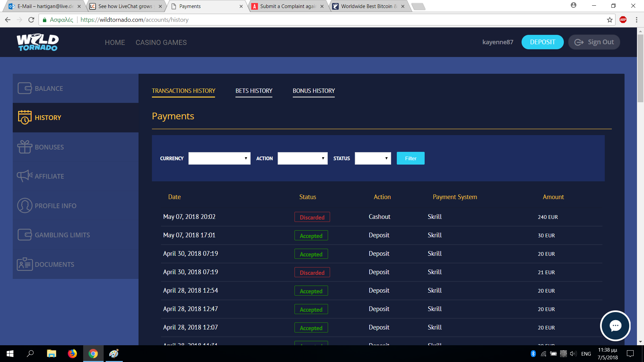Screen dimensions: 644x362
Task: Click the 21 EUR amount
Action: tap(546, 272)
